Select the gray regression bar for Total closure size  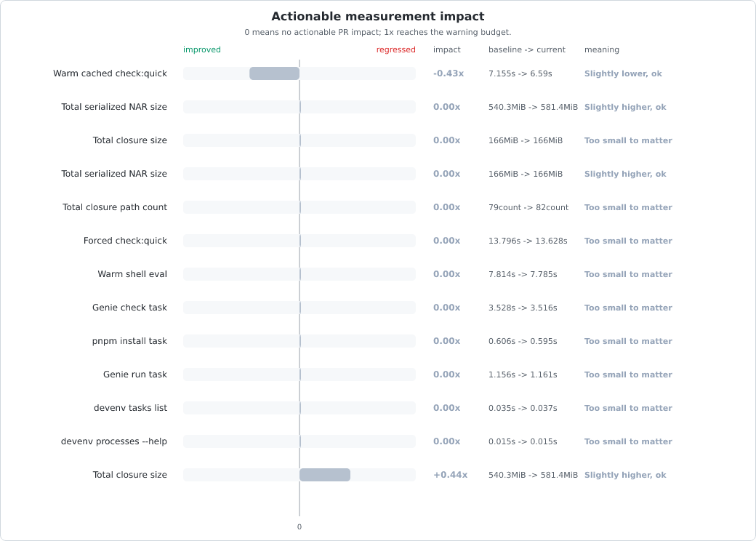(x=325, y=475)
